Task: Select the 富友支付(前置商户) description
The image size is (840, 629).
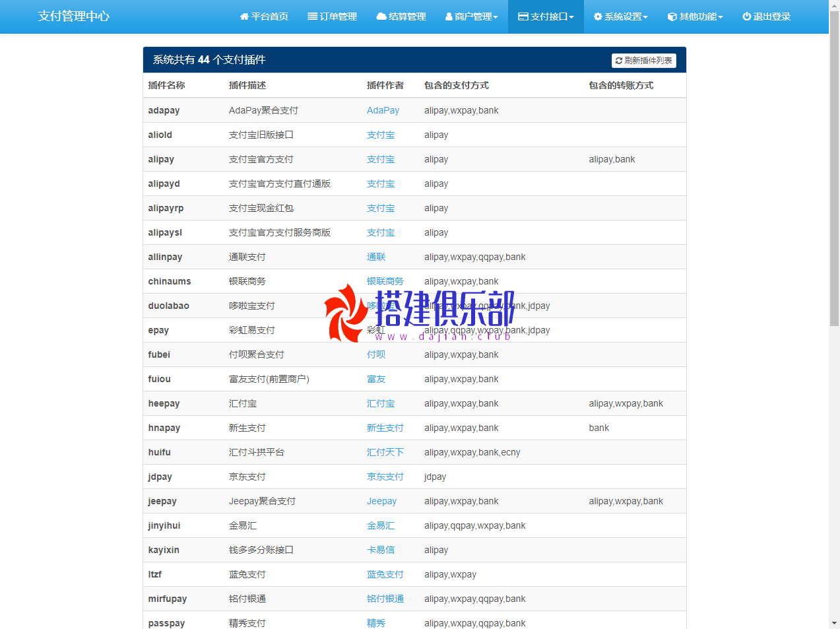Action: tap(269, 379)
